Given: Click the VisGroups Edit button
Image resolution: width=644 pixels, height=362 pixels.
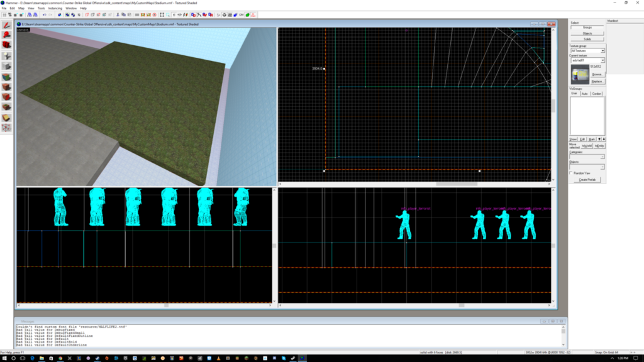Looking at the screenshot, I should point(582,139).
